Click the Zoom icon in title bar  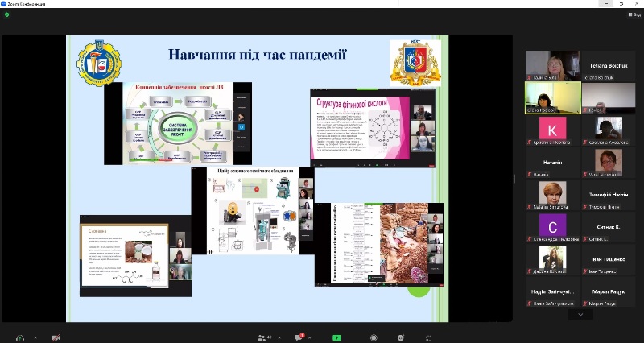tap(4, 4)
